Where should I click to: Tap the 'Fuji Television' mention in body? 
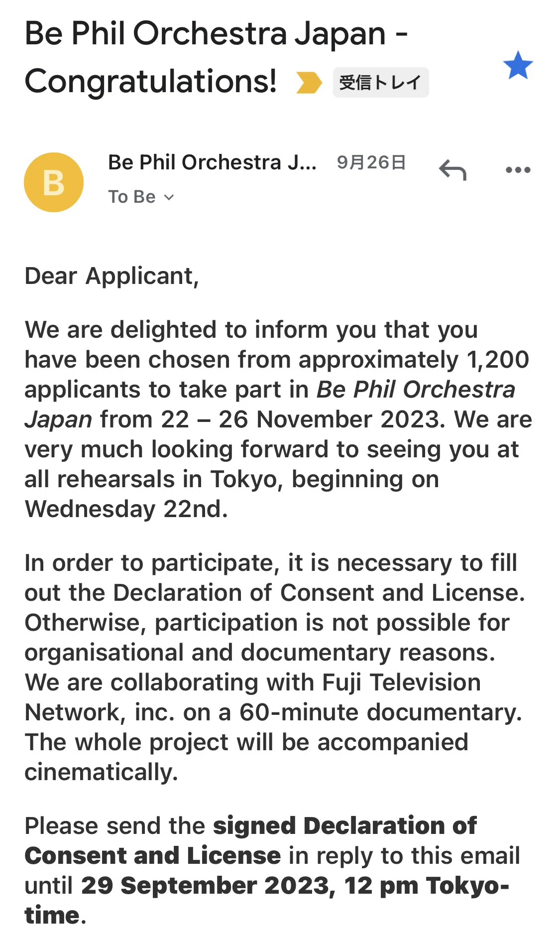(401, 682)
